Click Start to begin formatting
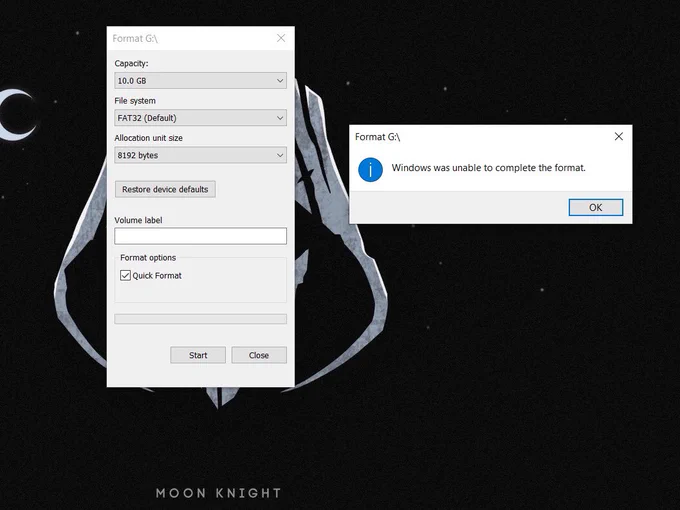The width and height of the screenshot is (680, 510). (198, 355)
